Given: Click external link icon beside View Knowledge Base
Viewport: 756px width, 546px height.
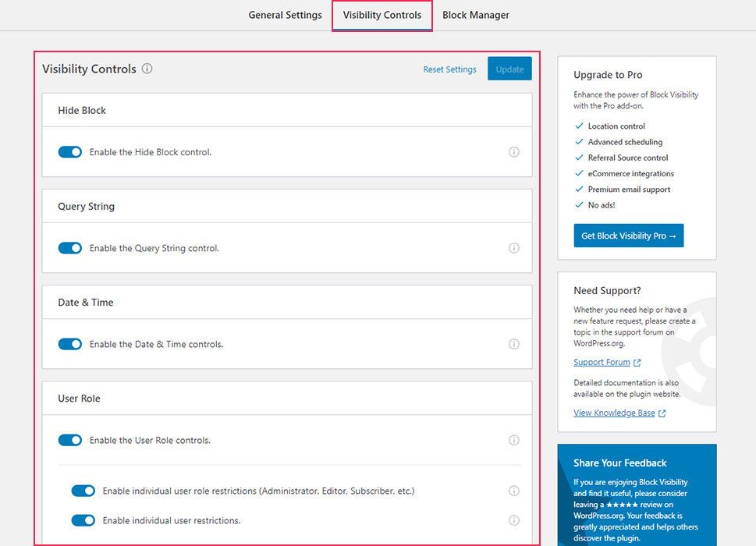Looking at the screenshot, I should 662,413.
